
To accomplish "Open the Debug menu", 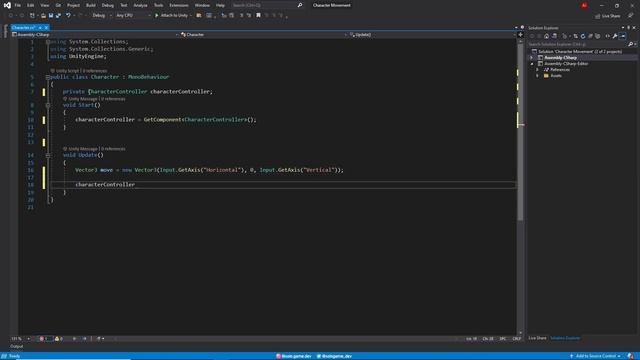I will point(108,5).
